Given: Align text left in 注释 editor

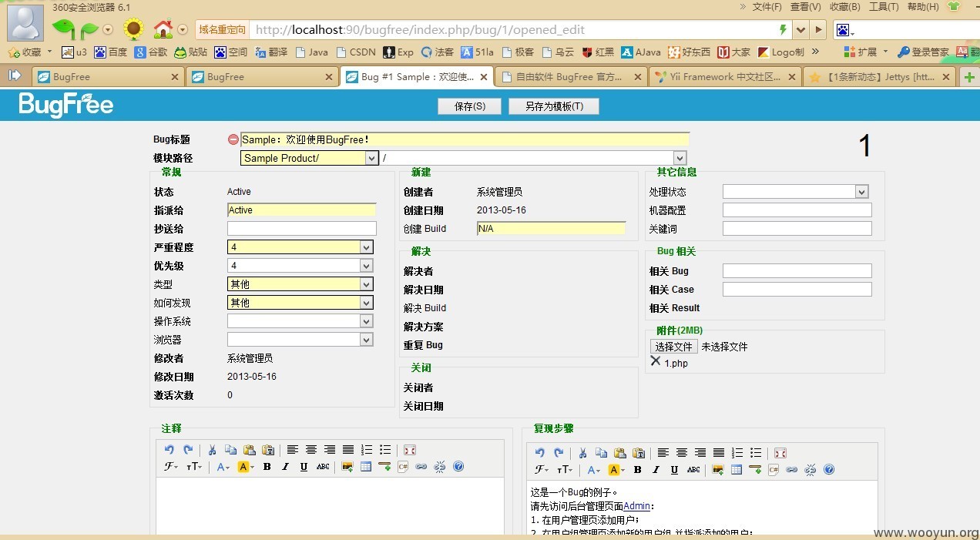Looking at the screenshot, I should pyautogui.click(x=292, y=450).
